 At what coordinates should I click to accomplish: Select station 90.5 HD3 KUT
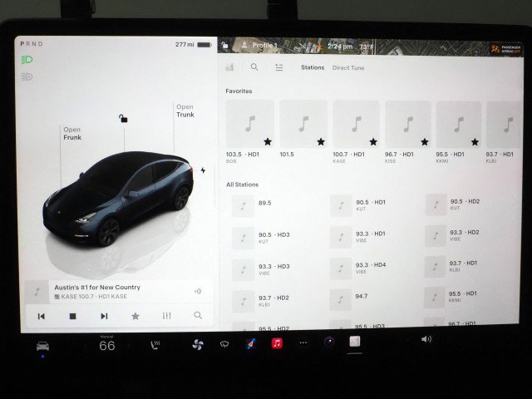coord(260,238)
